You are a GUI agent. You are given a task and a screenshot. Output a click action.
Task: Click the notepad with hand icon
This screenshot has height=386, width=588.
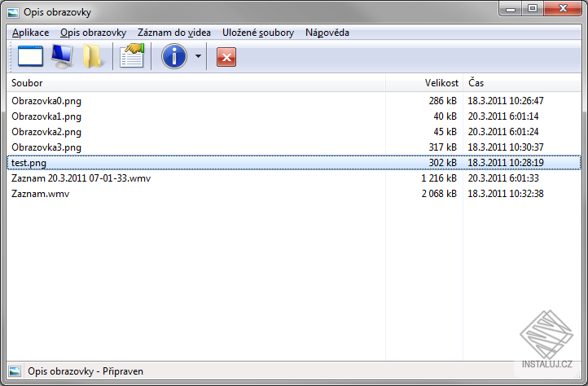pos(132,55)
